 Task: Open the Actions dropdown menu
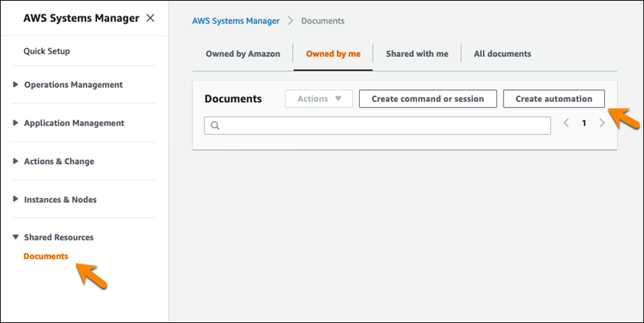318,98
